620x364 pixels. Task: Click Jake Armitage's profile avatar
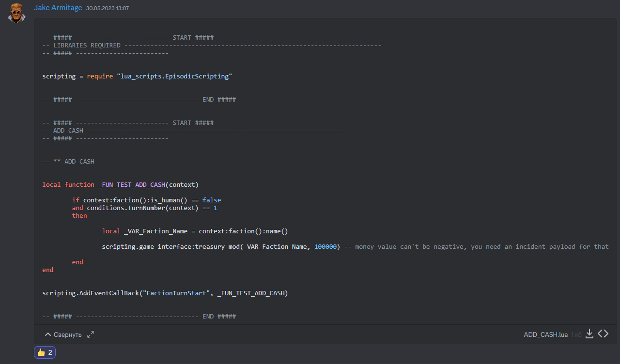coord(17,13)
